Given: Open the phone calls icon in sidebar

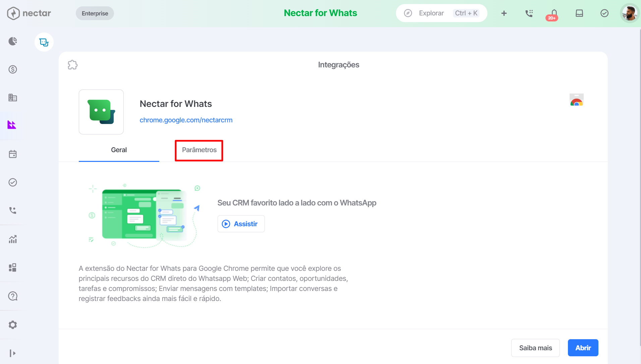Looking at the screenshot, I should (13, 210).
